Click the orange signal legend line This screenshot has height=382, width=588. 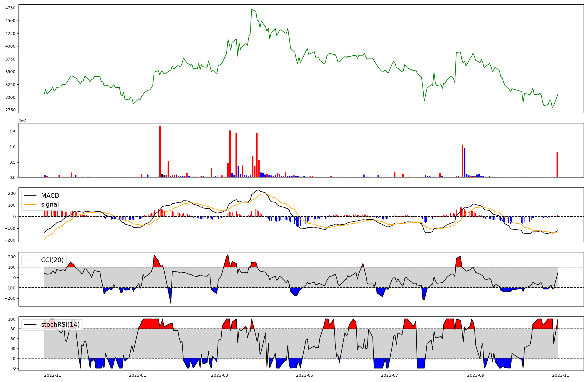pyautogui.click(x=30, y=205)
